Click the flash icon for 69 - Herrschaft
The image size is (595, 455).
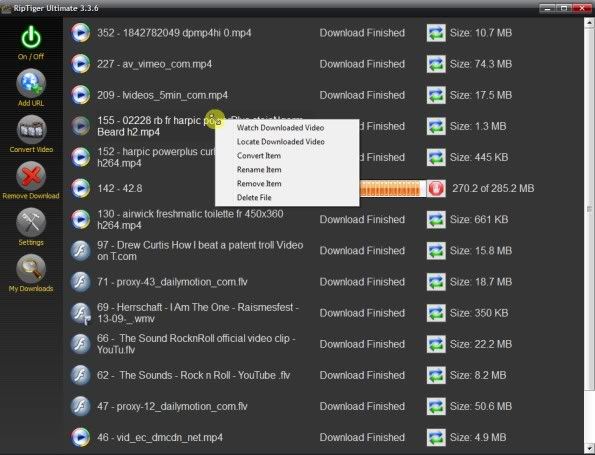pos(80,313)
